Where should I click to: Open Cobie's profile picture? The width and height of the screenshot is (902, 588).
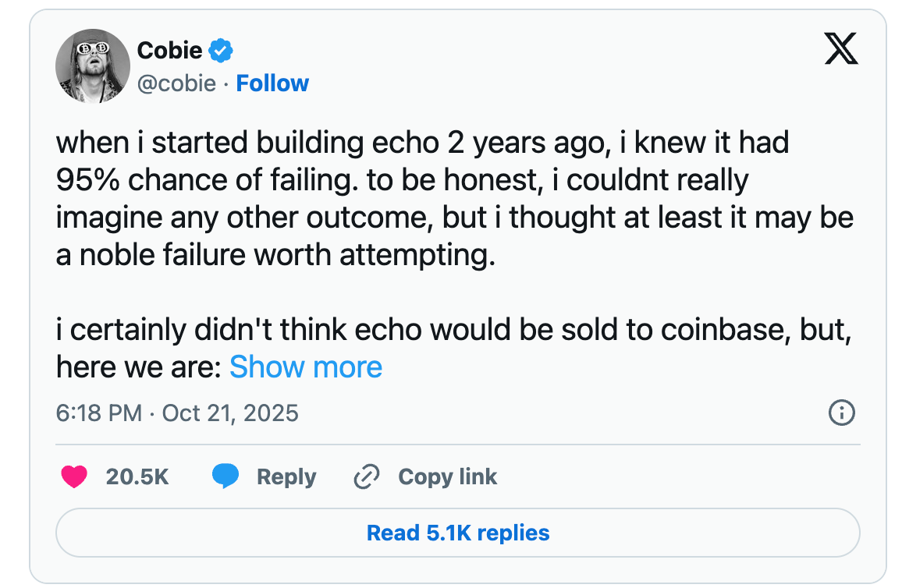tap(92, 66)
